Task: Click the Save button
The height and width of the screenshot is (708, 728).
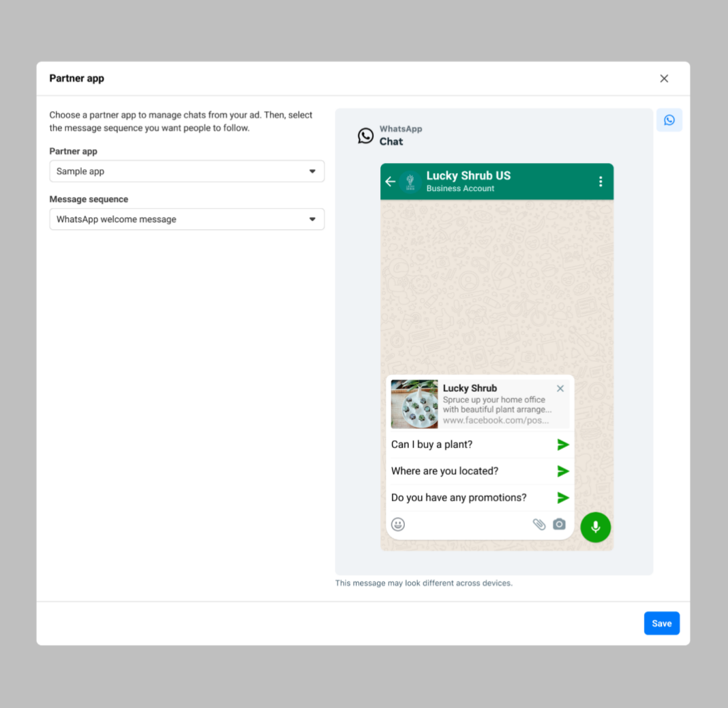Action: click(662, 623)
